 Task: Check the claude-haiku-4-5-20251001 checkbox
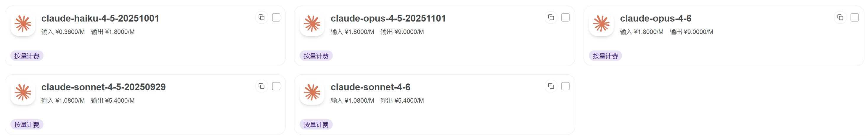point(276,17)
